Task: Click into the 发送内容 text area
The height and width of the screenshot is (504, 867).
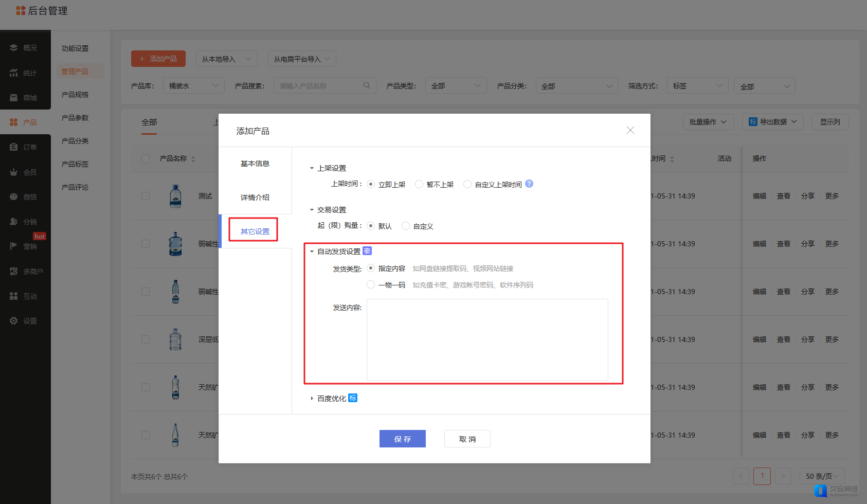Action: tap(487, 339)
